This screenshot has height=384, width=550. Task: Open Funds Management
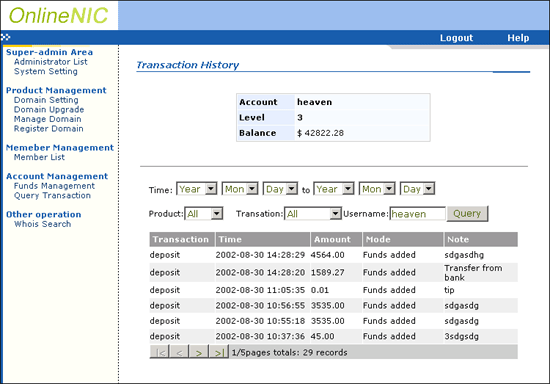pyautogui.click(x=54, y=186)
